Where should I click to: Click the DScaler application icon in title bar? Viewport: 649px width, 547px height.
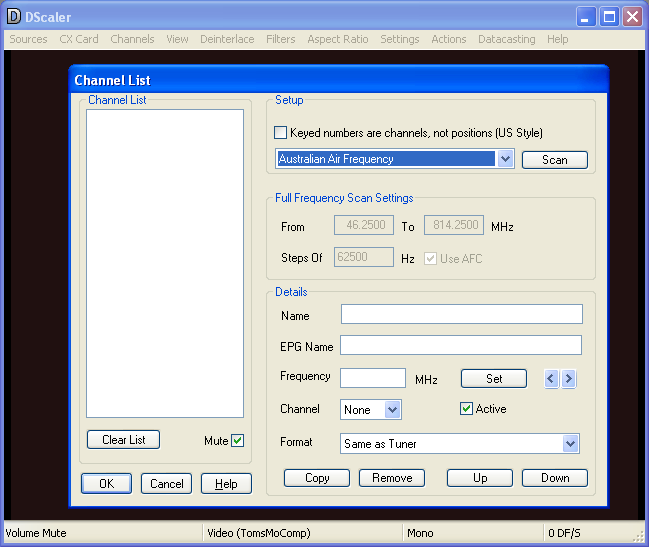14,17
